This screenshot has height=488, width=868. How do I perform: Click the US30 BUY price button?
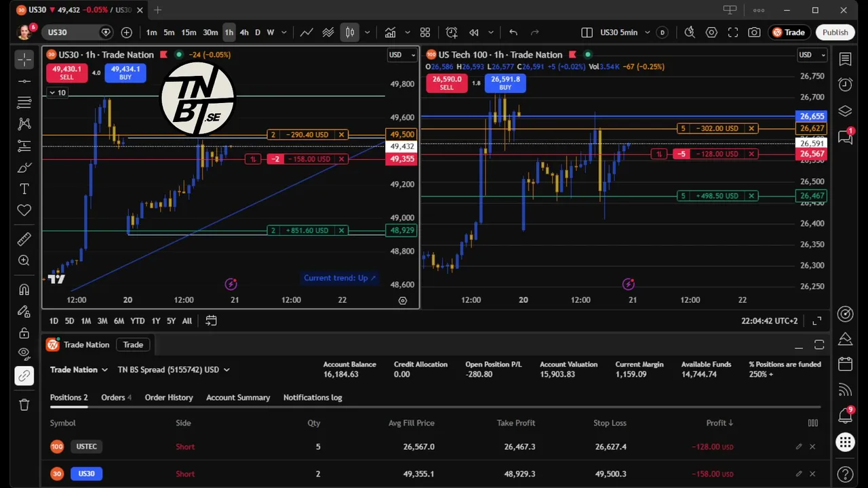pyautogui.click(x=125, y=73)
